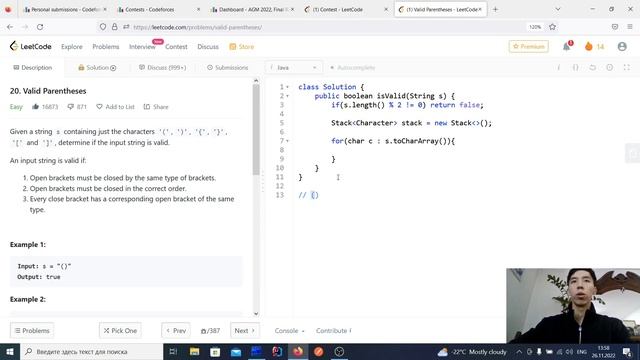640x360 pixels.
Task: Collapse code fold at line 2
Action: tap(287, 96)
